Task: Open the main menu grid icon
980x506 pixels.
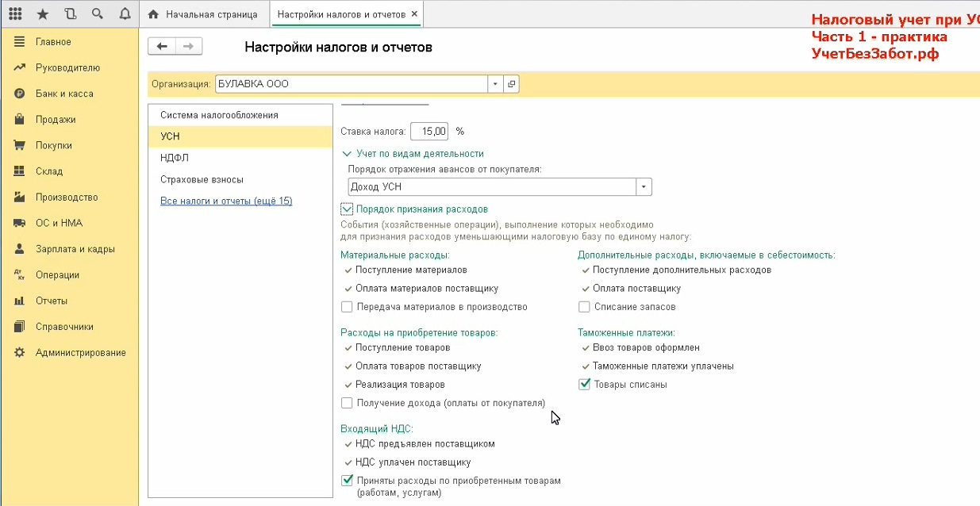Action: (x=15, y=14)
